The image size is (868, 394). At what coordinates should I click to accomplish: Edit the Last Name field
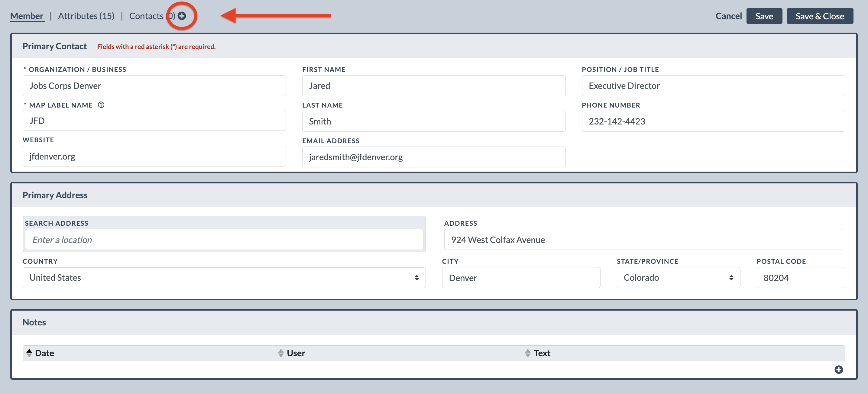434,121
